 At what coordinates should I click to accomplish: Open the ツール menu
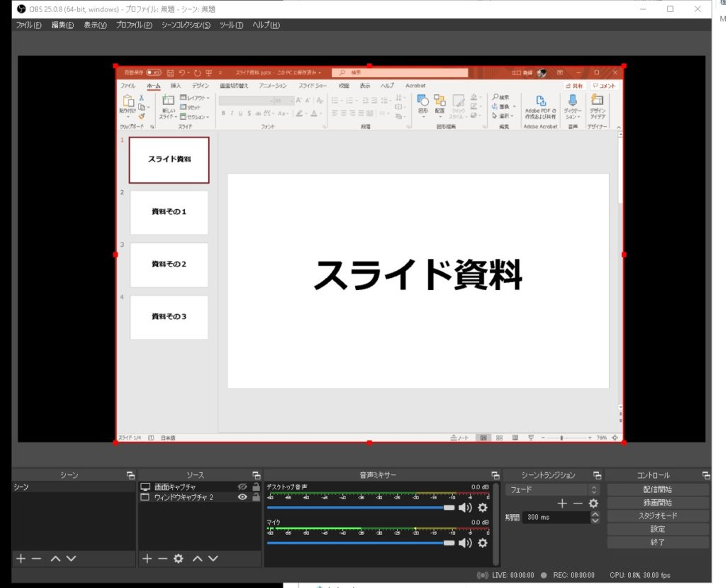tap(231, 25)
